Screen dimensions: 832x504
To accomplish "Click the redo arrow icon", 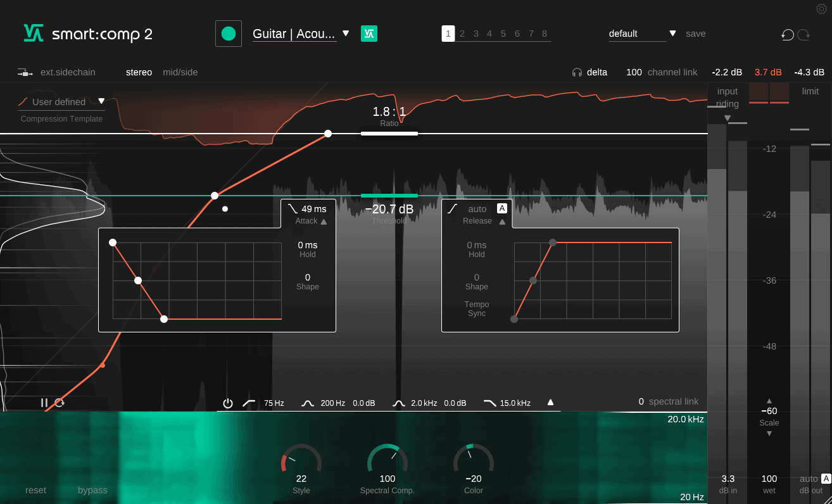I will pyautogui.click(x=804, y=35).
